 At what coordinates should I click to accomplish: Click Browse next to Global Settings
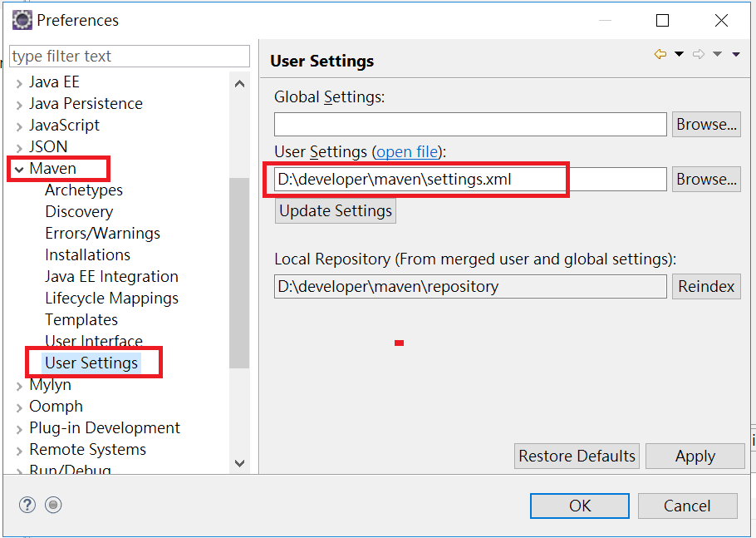pos(706,125)
